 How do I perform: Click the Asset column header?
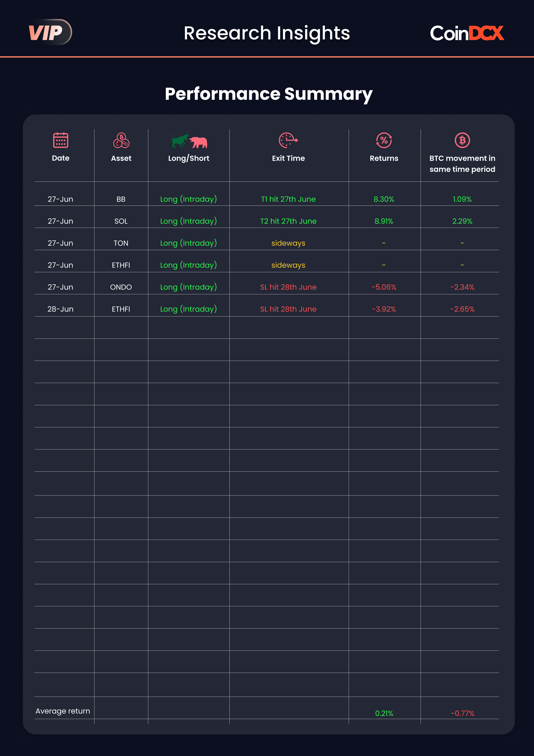point(121,158)
